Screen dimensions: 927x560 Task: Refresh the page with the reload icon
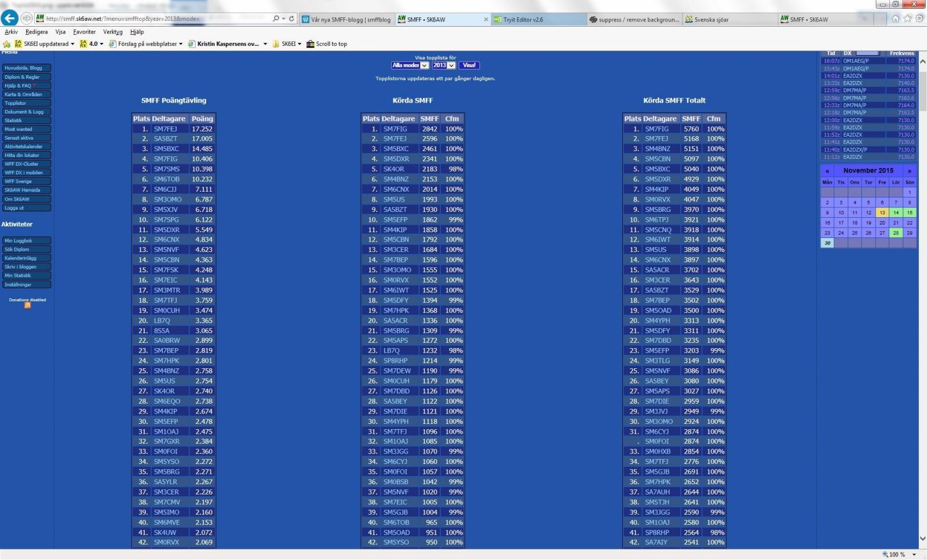[x=291, y=19]
